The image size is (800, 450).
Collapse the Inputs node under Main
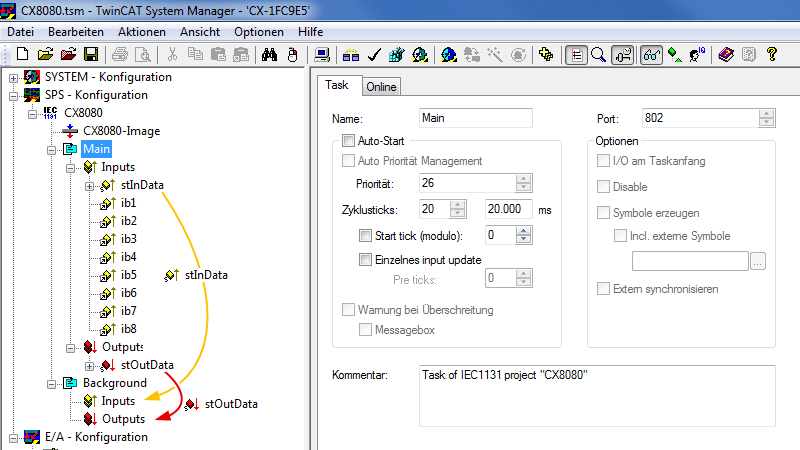pyautogui.click(x=70, y=168)
